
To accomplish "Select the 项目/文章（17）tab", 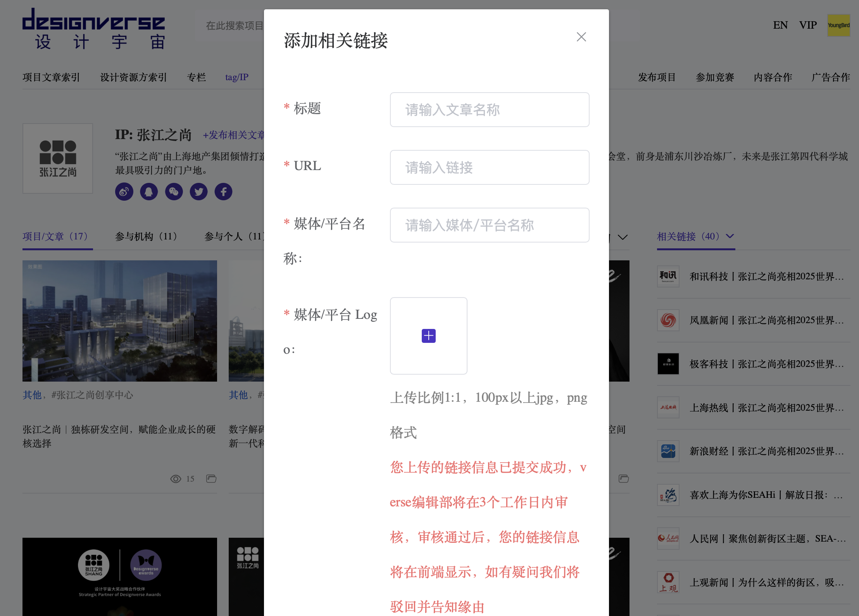I will pyautogui.click(x=57, y=237).
